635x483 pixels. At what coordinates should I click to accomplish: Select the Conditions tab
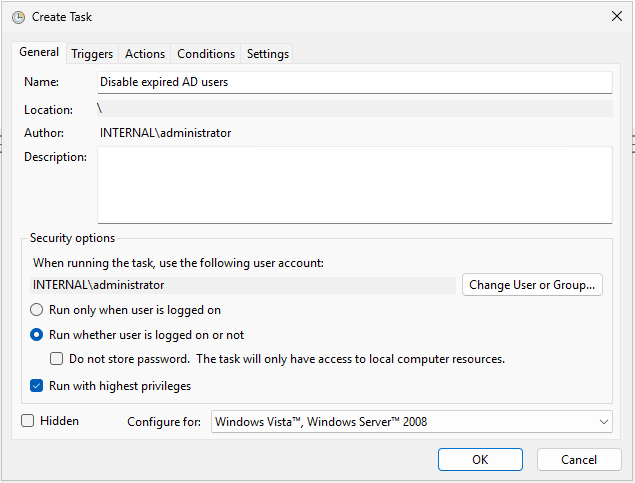206,54
